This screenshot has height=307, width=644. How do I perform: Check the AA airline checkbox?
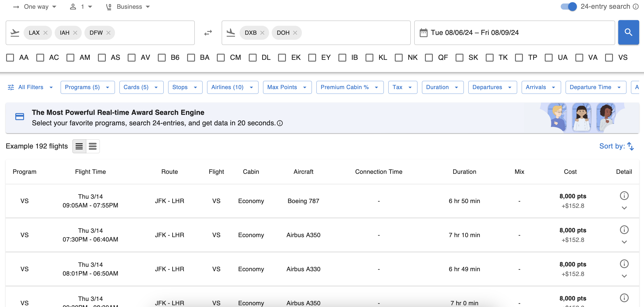tap(10, 58)
